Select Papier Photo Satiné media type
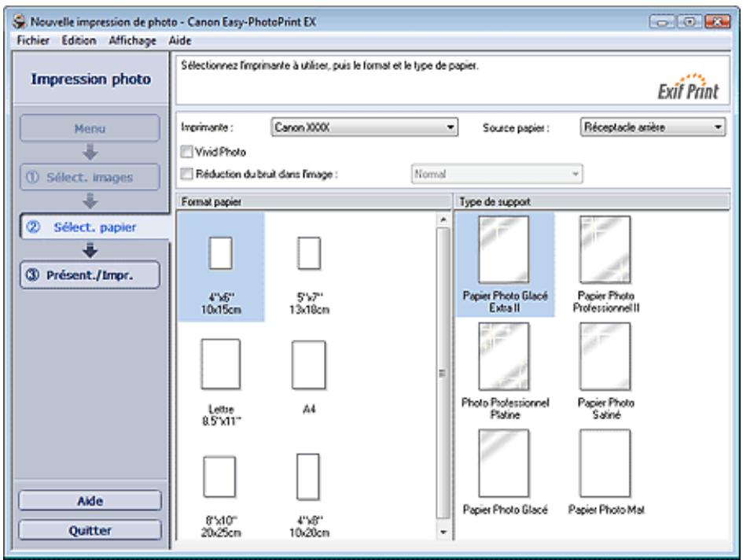This screenshot has width=743, height=560. coord(605,371)
